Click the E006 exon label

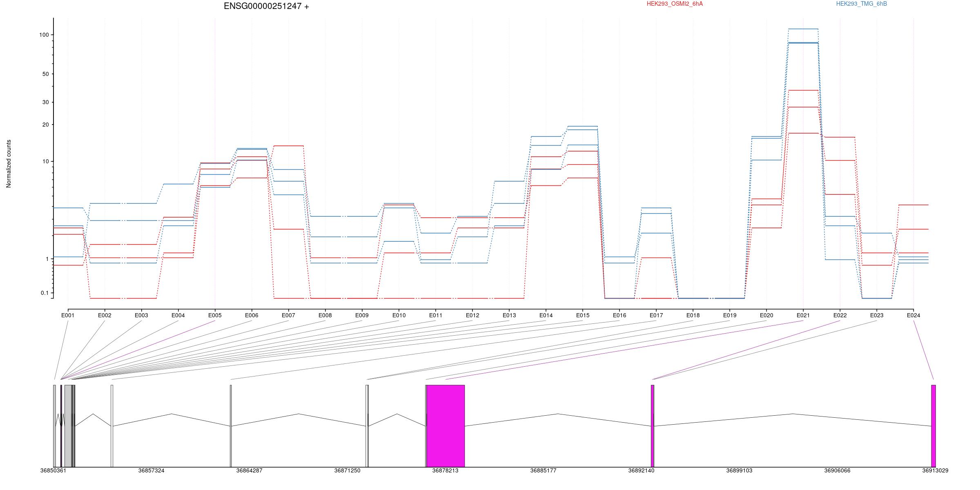252,315
